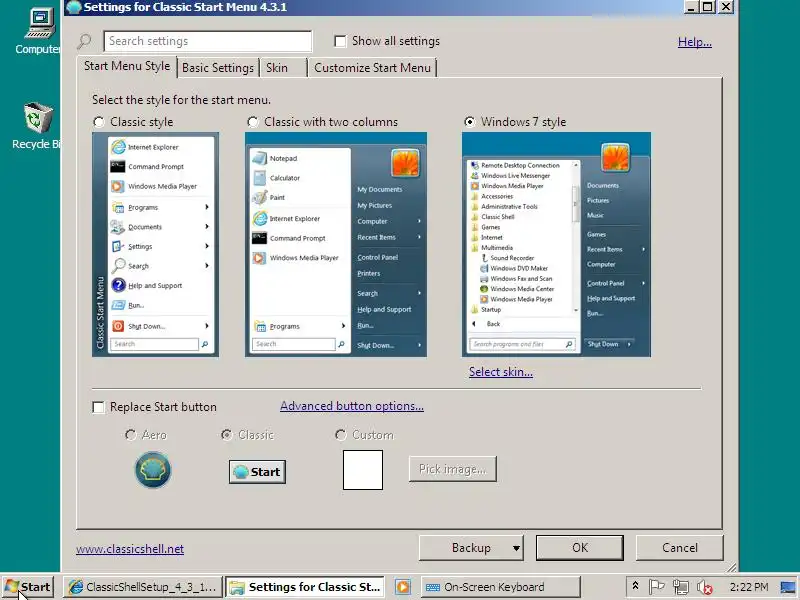Click the empty Custom button image box
800x600 pixels.
[363, 470]
